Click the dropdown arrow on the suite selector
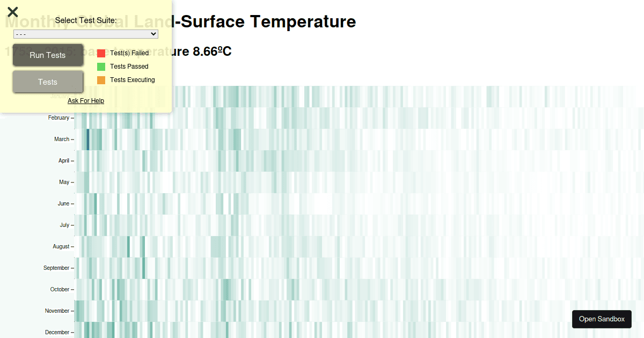The width and height of the screenshot is (644, 338). point(153,34)
